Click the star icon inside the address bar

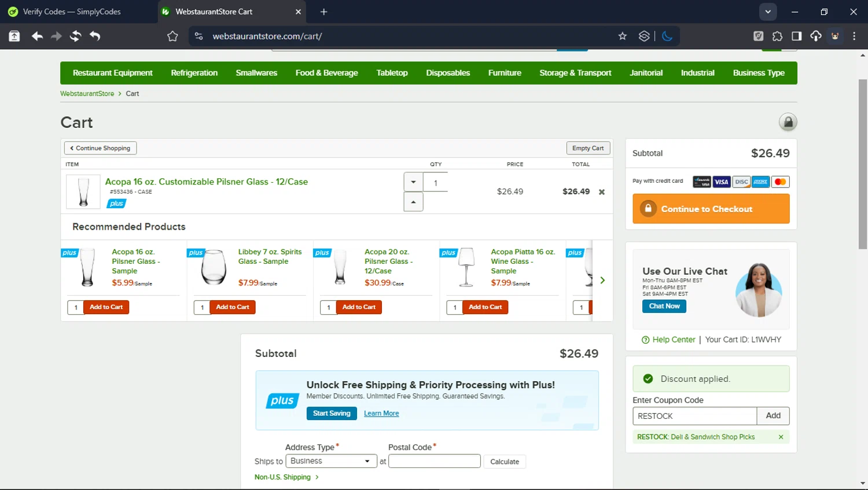623,36
